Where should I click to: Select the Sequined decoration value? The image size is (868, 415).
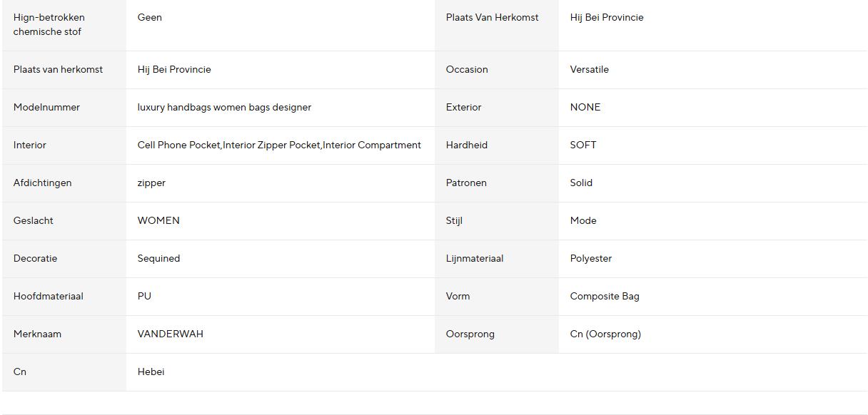(x=158, y=259)
